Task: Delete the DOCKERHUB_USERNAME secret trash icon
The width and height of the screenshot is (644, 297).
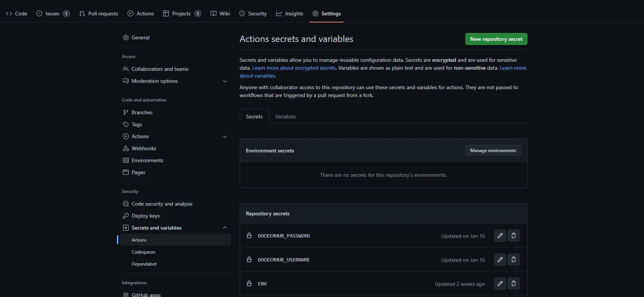Action: (513, 260)
